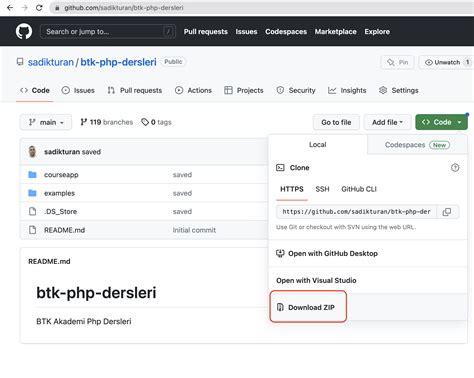Image resolution: width=474 pixels, height=378 pixels.
Task: Click the HTTPS clone URL field
Action: point(356,212)
